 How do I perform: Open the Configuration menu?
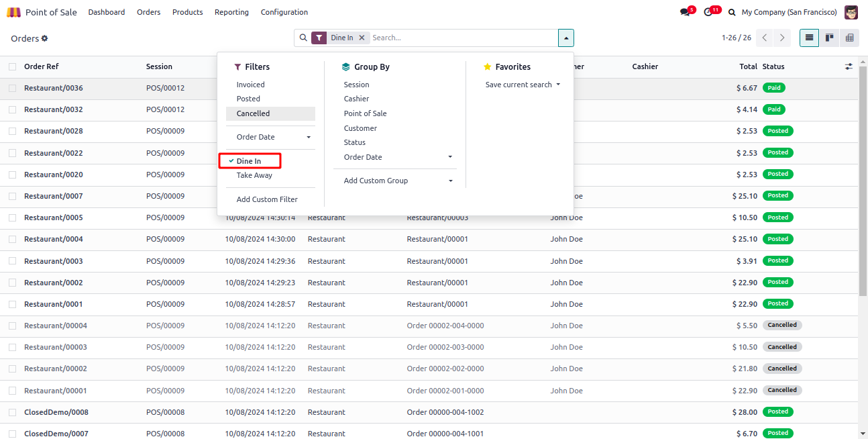click(284, 12)
